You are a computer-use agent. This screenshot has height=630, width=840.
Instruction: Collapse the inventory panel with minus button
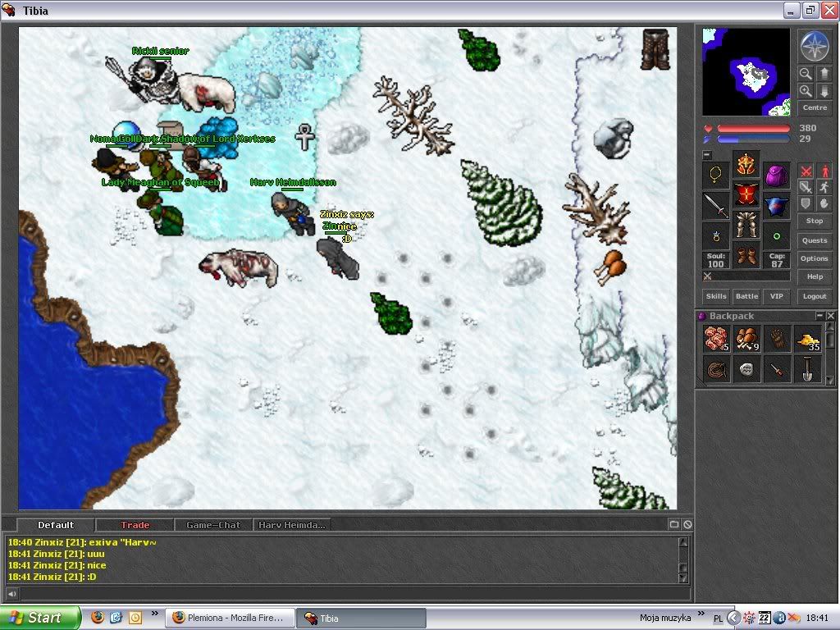[x=707, y=155]
